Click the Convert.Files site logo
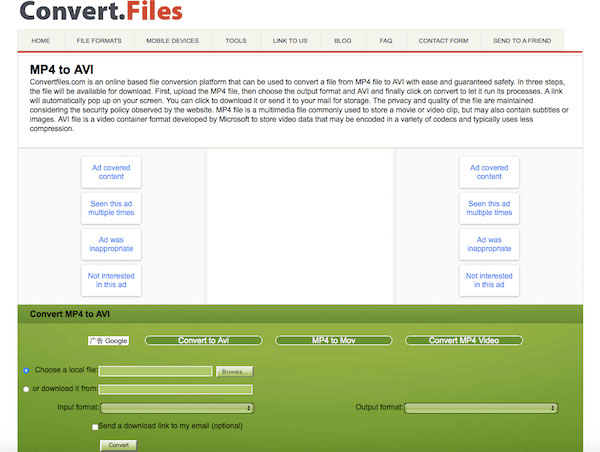The image size is (600, 452). (x=101, y=11)
